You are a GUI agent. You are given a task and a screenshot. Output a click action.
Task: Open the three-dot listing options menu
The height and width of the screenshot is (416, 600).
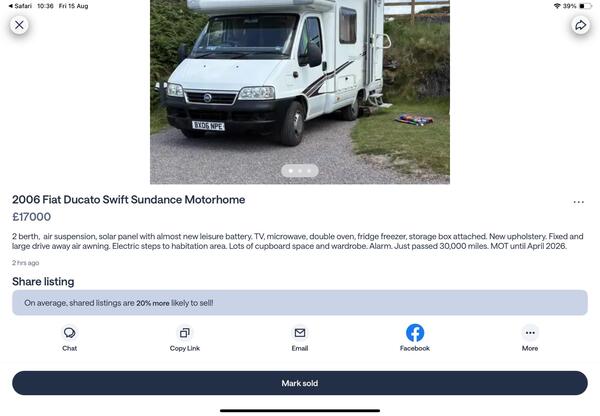pyautogui.click(x=579, y=202)
